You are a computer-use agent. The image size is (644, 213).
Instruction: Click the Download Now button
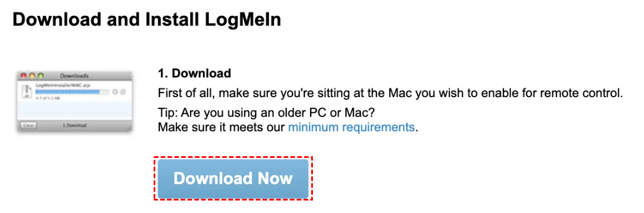point(233,178)
